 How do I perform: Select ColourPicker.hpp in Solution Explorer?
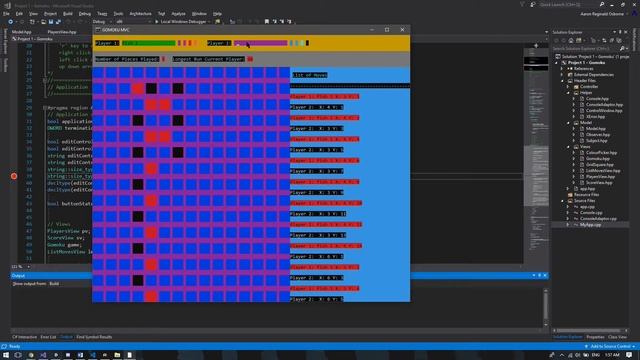coord(601,153)
